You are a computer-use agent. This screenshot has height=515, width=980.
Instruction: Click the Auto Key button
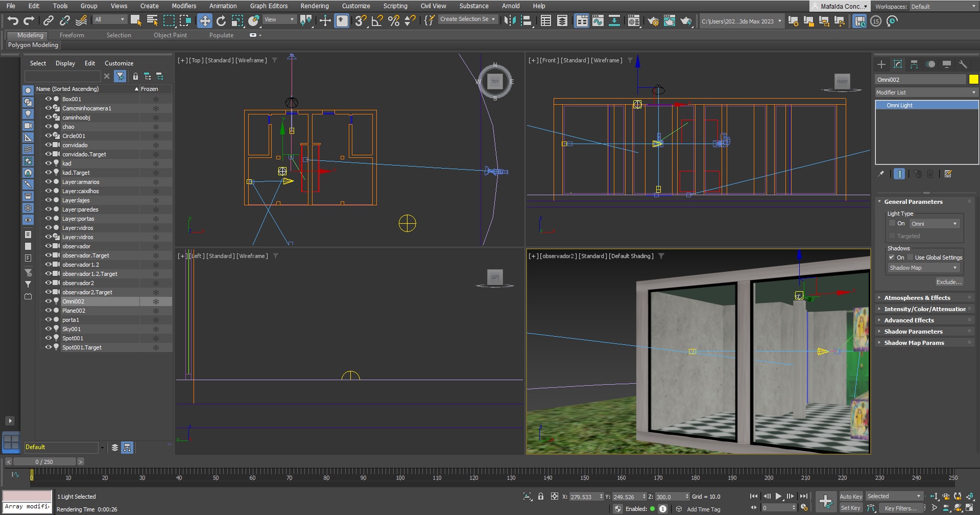(x=850, y=497)
